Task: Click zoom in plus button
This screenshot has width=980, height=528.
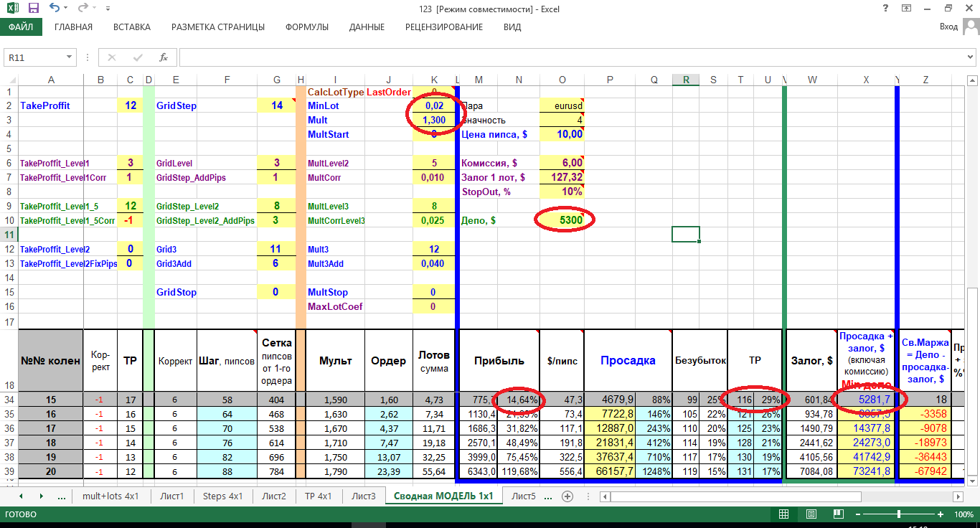Action: tap(941, 514)
